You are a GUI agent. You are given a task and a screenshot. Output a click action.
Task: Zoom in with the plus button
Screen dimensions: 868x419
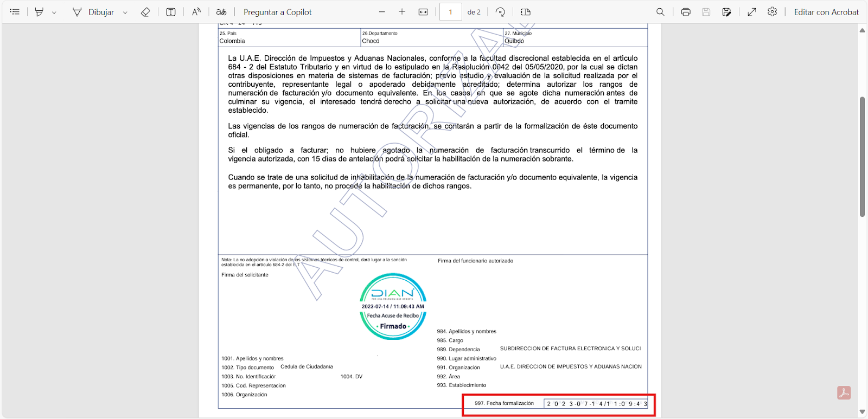click(402, 12)
